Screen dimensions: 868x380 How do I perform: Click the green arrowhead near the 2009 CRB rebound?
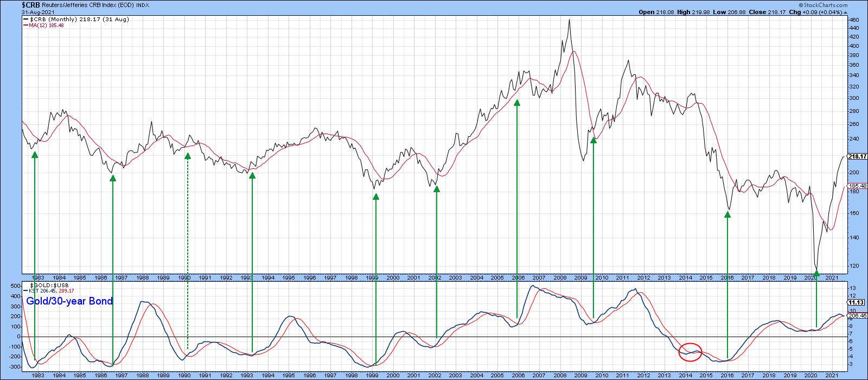(593, 140)
